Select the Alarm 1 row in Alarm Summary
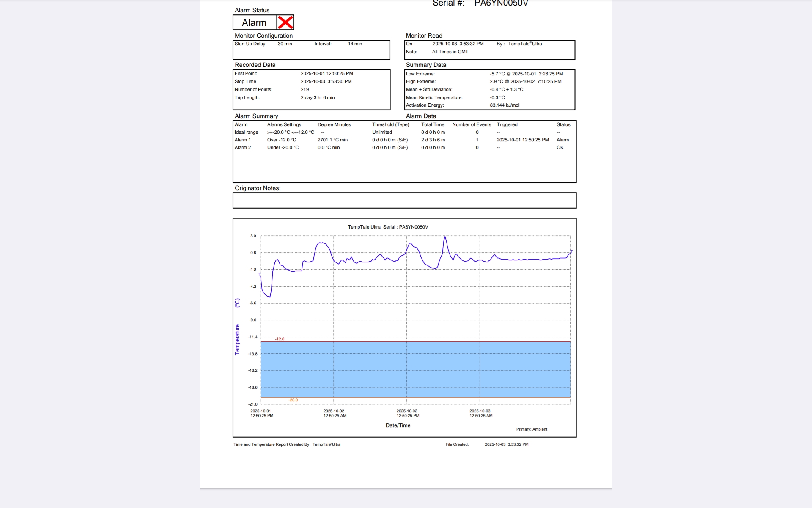This screenshot has width=812, height=508. coord(243,140)
